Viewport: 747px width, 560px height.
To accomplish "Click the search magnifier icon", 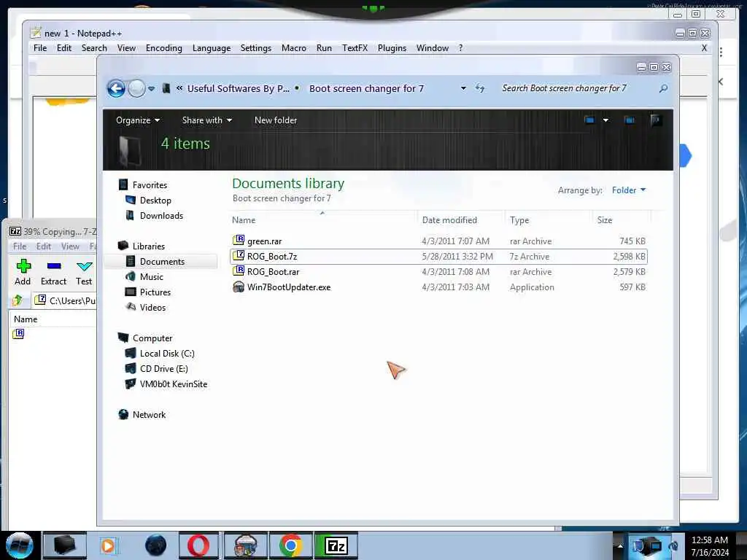I will (x=663, y=88).
